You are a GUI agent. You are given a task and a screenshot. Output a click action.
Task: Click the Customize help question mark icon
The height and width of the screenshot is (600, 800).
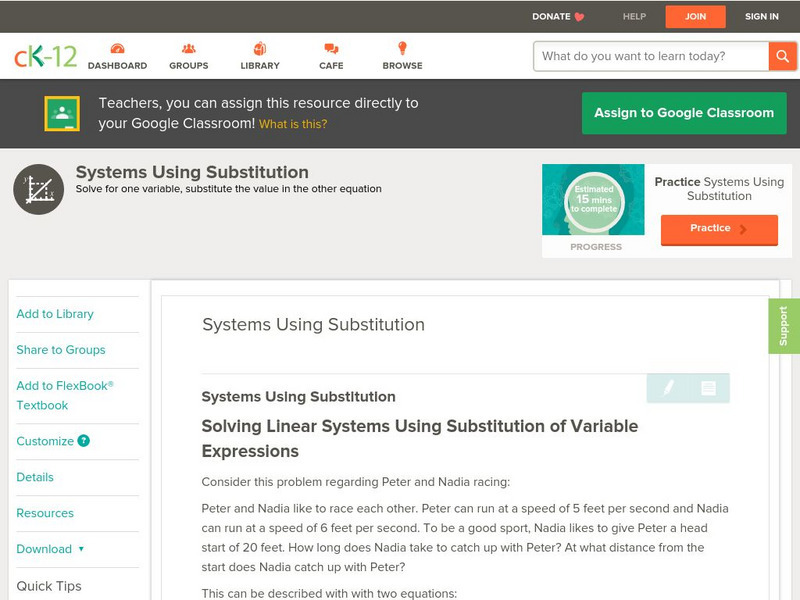(x=84, y=441)
